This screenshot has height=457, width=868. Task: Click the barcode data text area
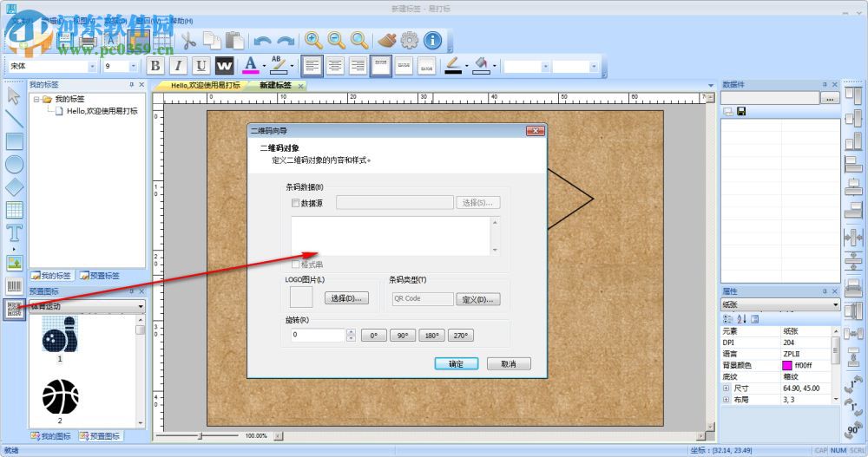pyautogui.click(x=391, y=236)
